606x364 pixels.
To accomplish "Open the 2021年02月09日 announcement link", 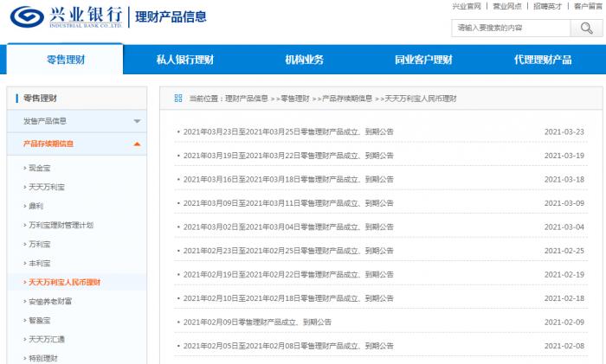I will point(255,322).
